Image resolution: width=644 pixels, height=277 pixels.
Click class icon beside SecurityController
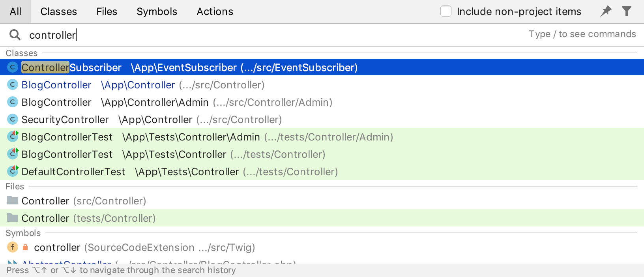pos(13,119)
